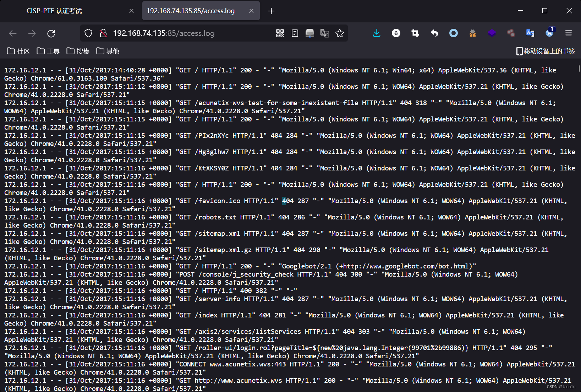581x392 pixels.
Task: Reload the access.log page
Action: point(51,33)
